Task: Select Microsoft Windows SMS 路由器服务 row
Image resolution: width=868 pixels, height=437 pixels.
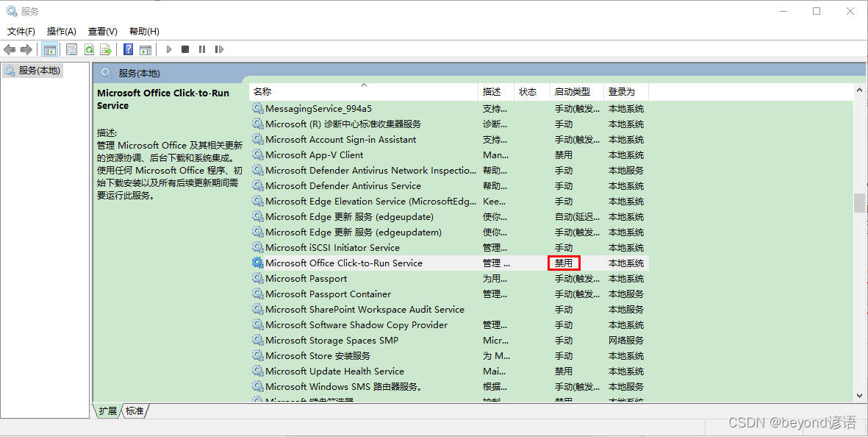Action: (449, 386)
